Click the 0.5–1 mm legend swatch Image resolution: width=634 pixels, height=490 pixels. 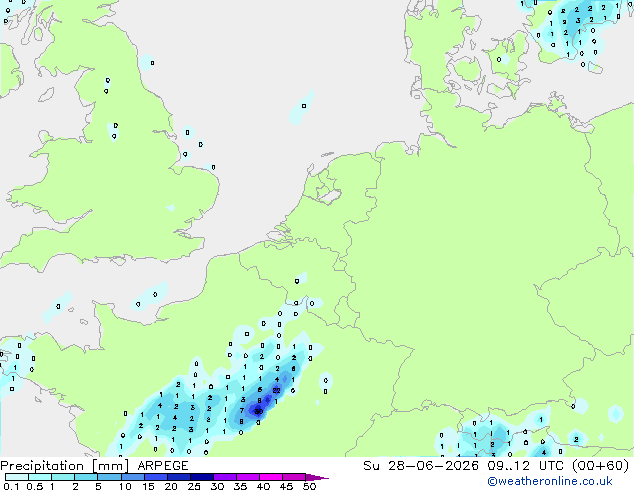pos(40,477)
